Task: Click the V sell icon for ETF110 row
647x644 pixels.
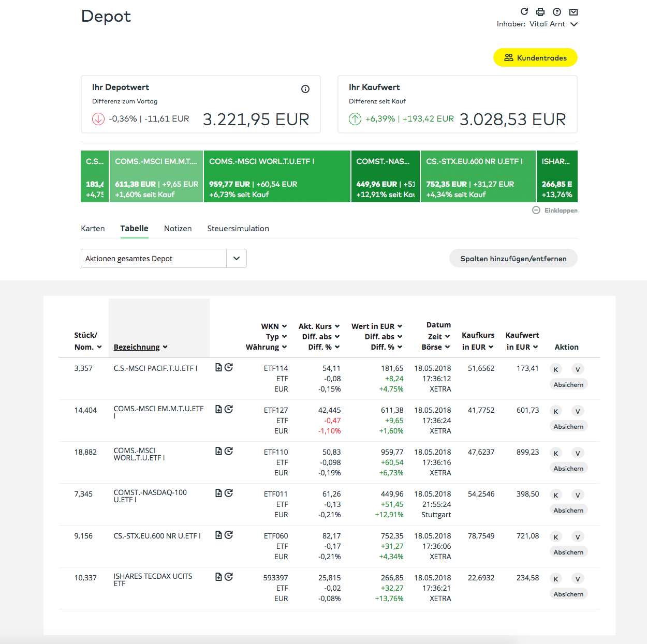Action: [578, 453]
